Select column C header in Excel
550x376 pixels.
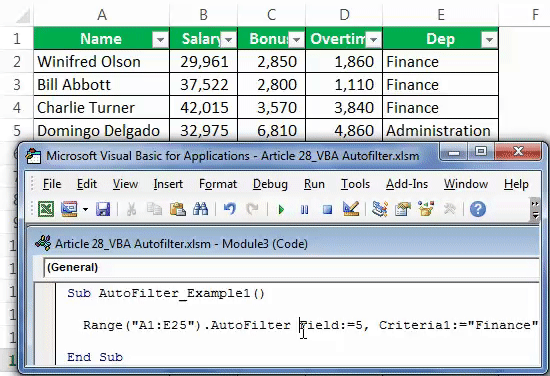tap(271, 14)
